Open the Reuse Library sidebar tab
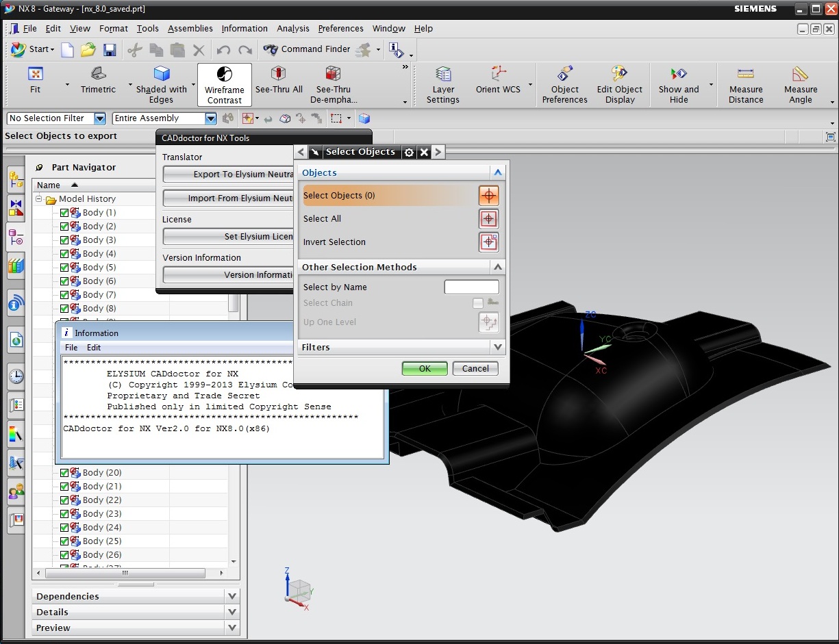The height and width of the screenshot is (644, 839). pyautogui.click(x=16, y=266)
